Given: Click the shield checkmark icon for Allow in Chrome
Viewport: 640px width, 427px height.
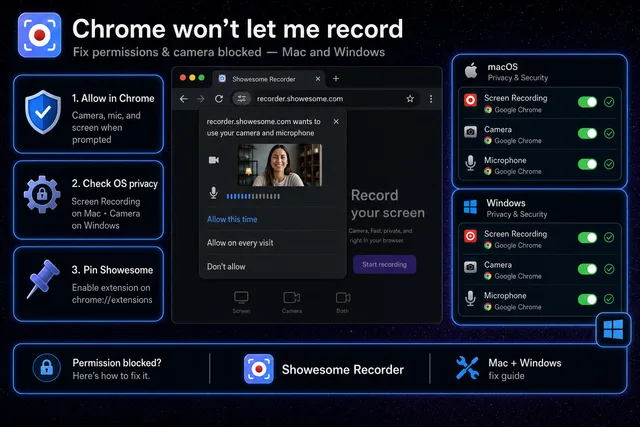Looking at the screenshot, I should 43,112.
